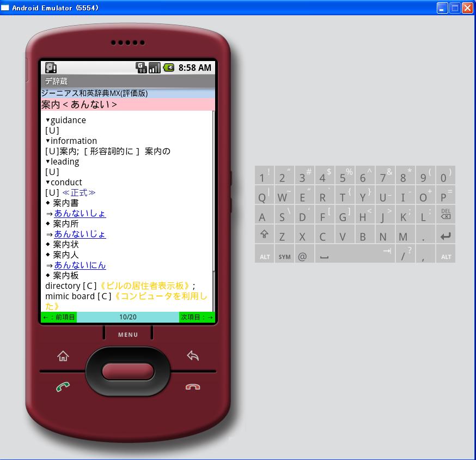Click the Android Emulator title bar icon
This screenshot has width=476, height=460.
[x=5, y=8]
